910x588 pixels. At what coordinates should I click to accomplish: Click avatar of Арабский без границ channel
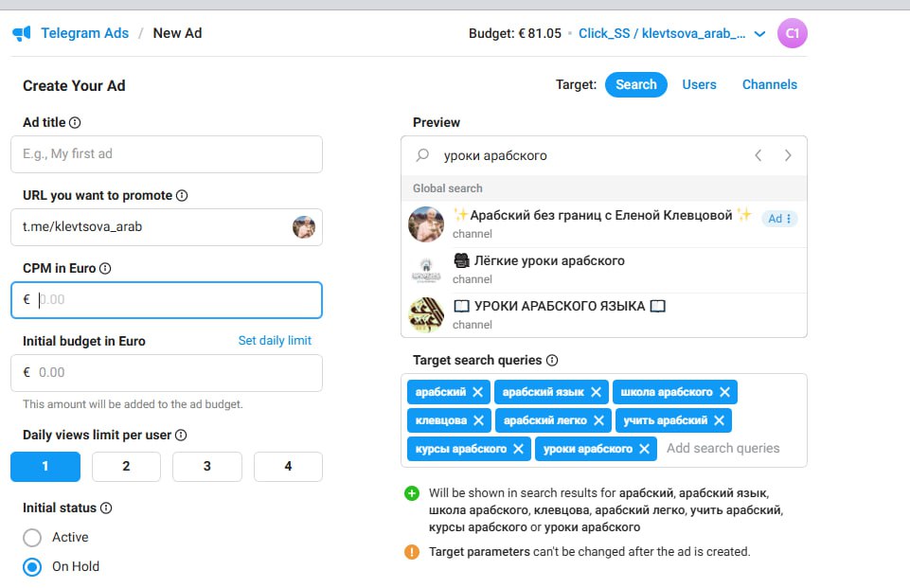[x=426, y=224]
